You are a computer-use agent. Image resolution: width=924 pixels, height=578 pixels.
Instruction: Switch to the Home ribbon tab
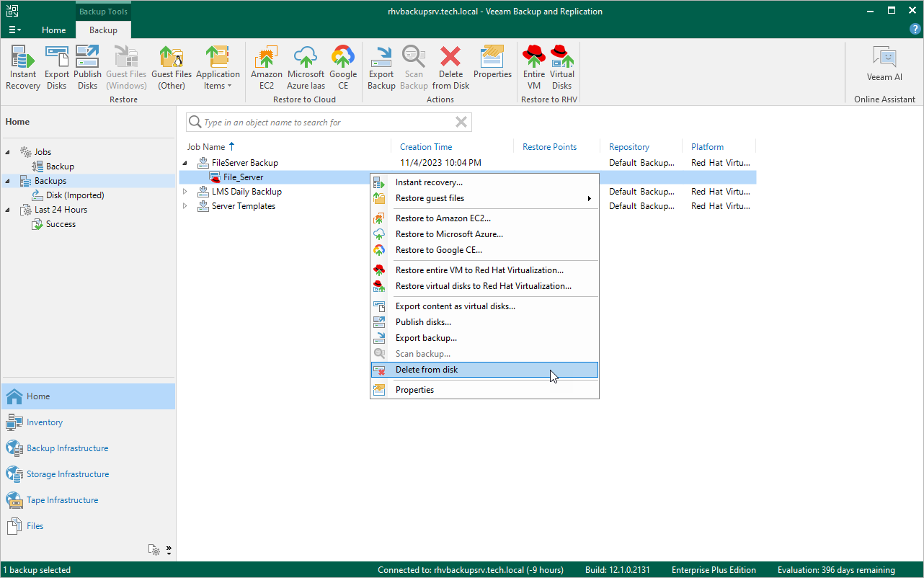(x=54, y=30)
